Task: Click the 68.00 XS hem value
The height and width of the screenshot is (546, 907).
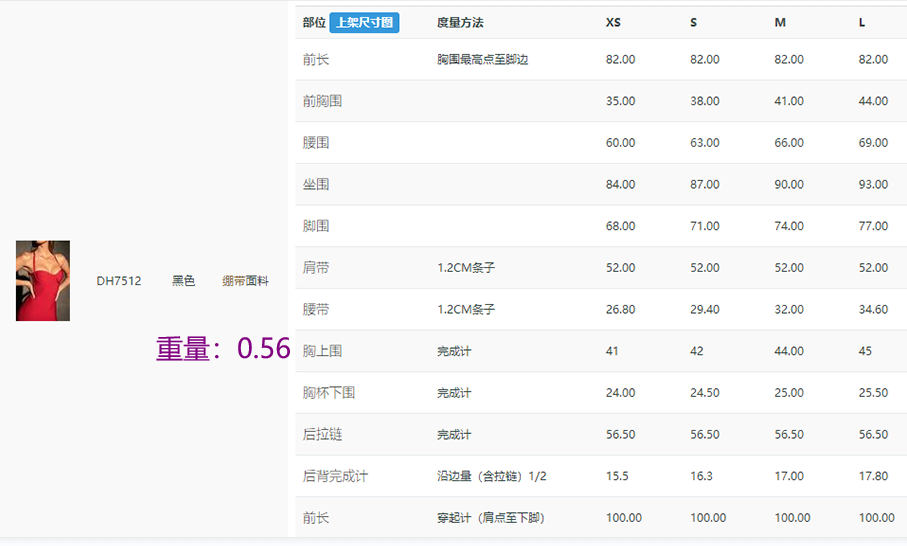Action: (x=621, y=226)
